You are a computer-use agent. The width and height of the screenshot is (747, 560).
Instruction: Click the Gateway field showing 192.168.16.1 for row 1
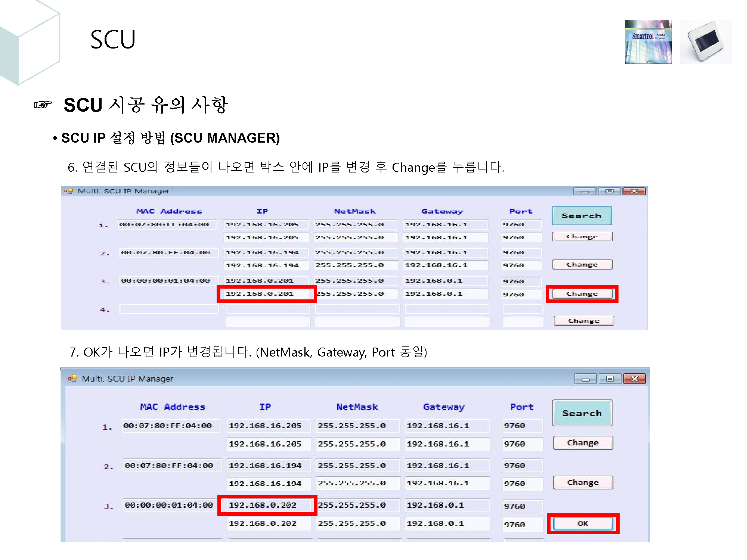coord(446,224)
